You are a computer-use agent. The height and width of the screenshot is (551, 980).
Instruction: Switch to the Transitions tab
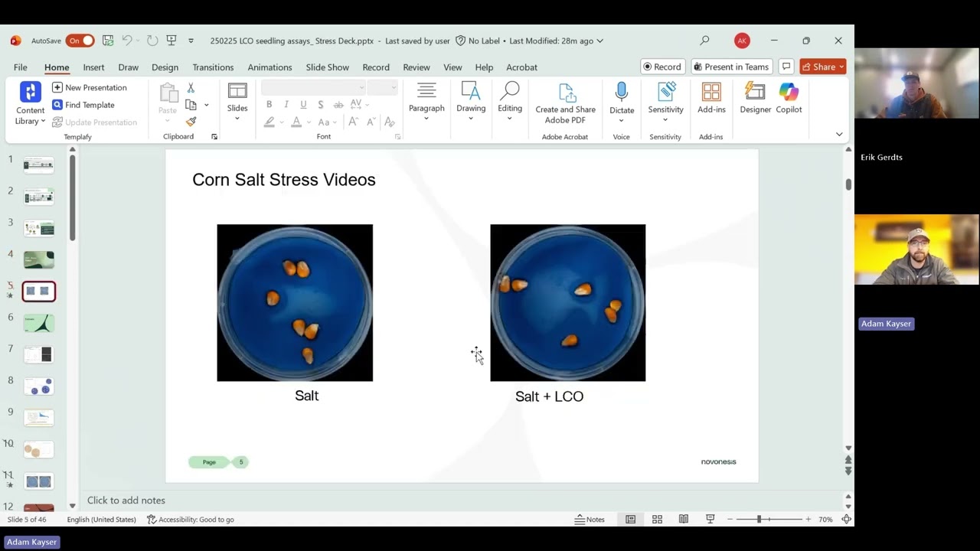point(213,67)
